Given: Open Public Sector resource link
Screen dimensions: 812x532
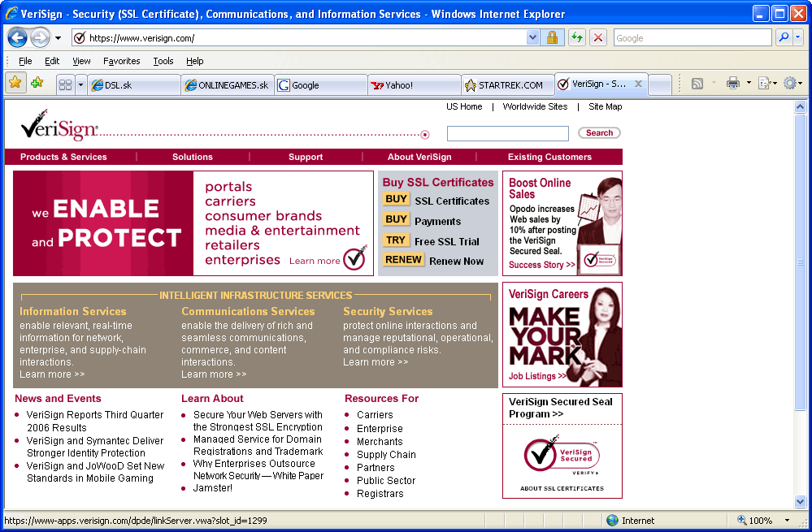Looking at the screenshot, I should 386,481.
